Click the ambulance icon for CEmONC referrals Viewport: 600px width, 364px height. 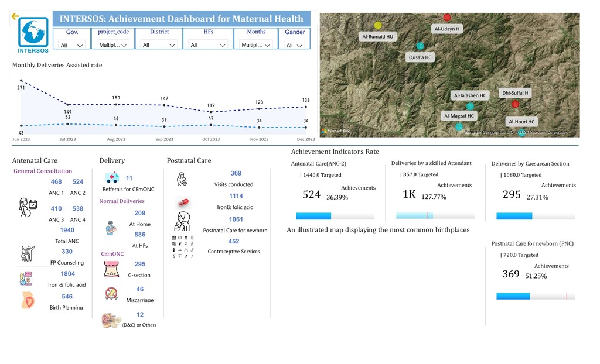coord(111,178)
